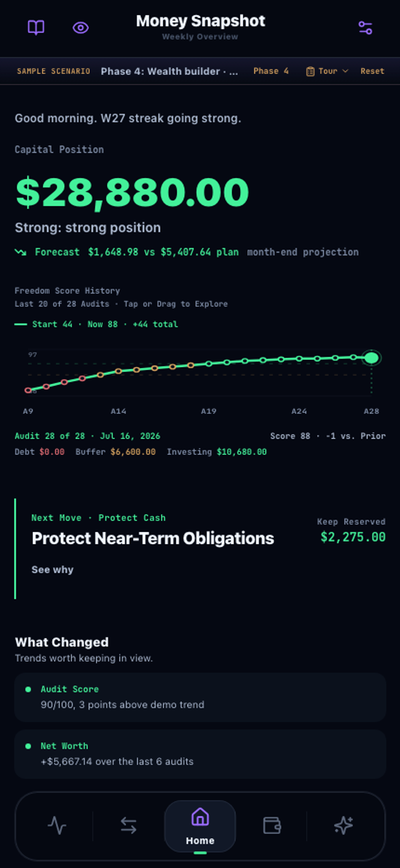Select the Home tab
The image size is (400, 868).
click(x=200, y=827)
